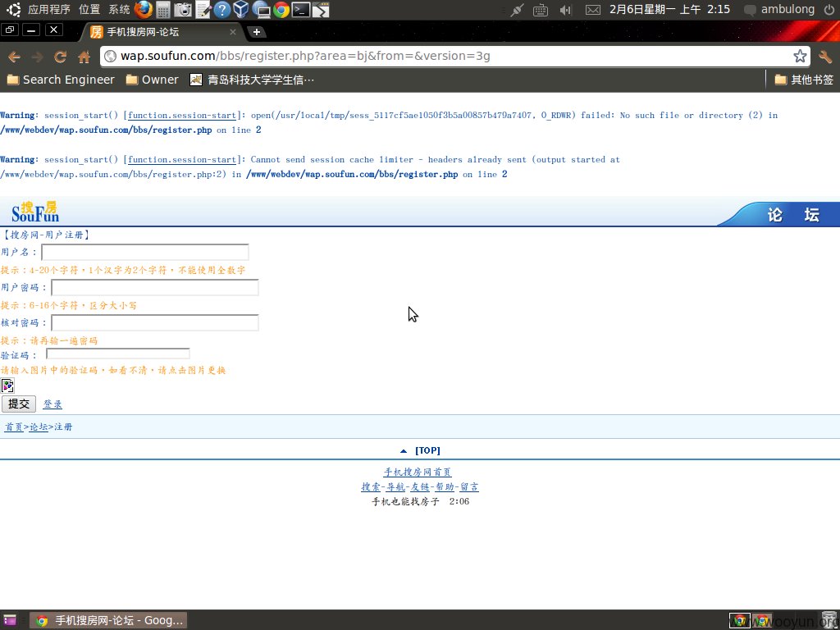Click the 论坛 breadcrumb link
This screenshot has width=840, height=630.
[39, 427]
